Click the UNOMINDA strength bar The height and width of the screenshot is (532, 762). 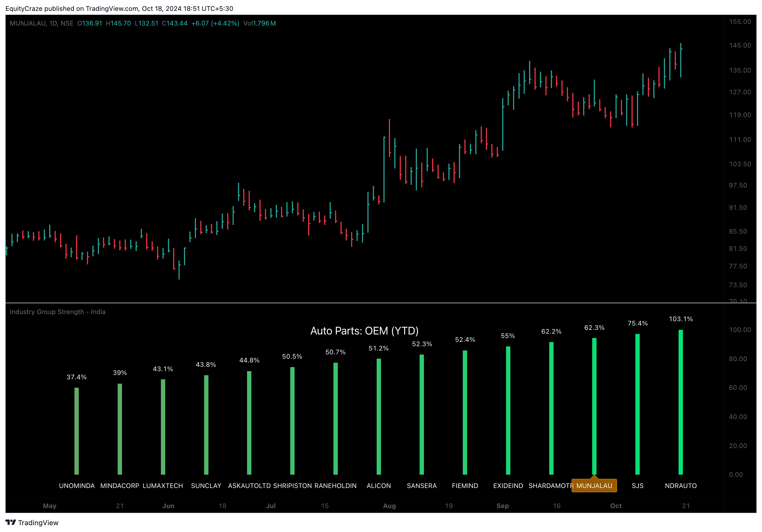pyautogui.click(x=77, y=431)
